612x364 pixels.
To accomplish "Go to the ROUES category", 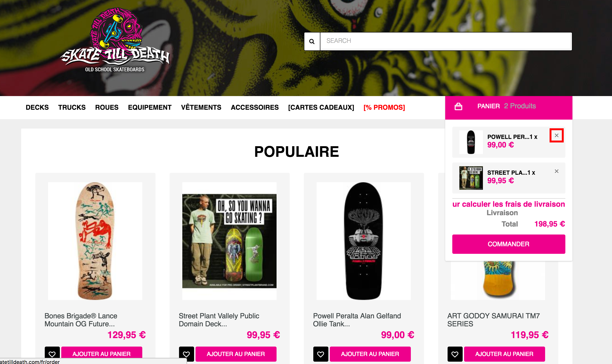I will pos(107,107).
